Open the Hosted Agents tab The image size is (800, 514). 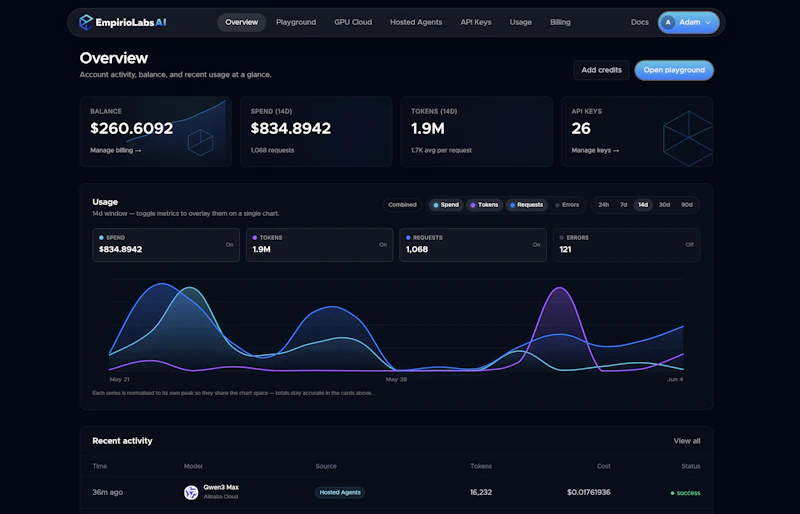point(416,22)
